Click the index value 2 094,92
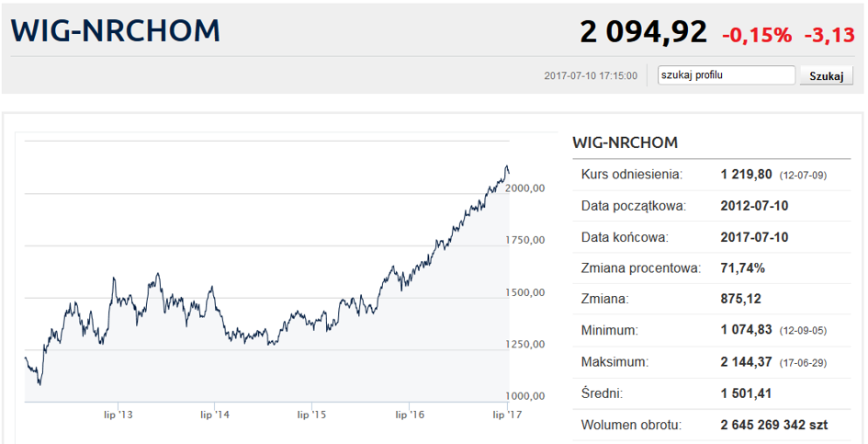Viewport: 868px width, 444px height. pos(643,31)
